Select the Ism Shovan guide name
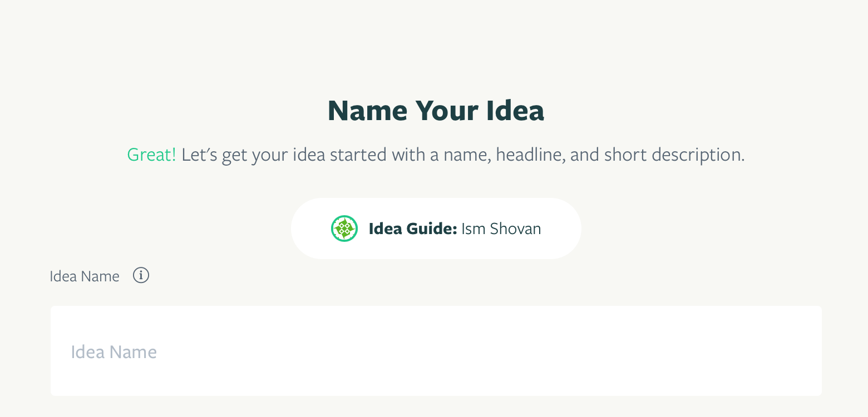This screenshot has height=417, width=868. (x=501, y=229)
